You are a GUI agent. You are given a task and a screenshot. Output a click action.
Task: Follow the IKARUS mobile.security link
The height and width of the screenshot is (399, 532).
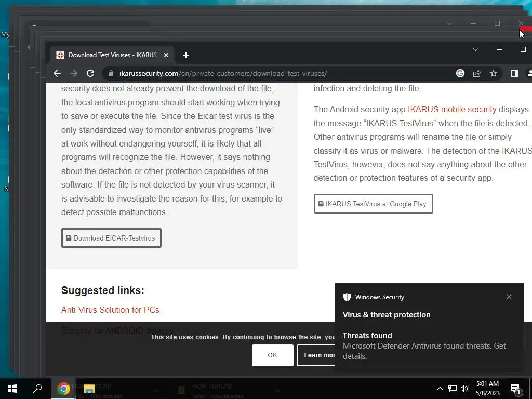pos(451,109)
